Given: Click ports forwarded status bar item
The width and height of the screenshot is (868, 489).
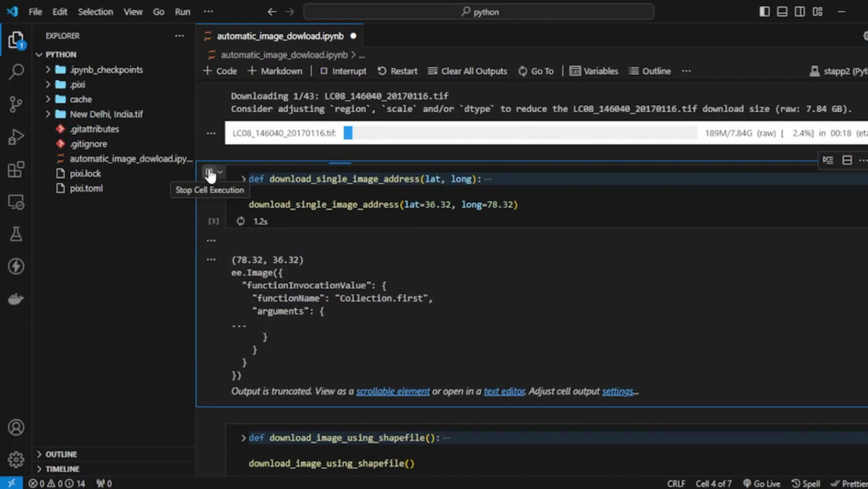Looking at the screenshot, I should 104,484.
